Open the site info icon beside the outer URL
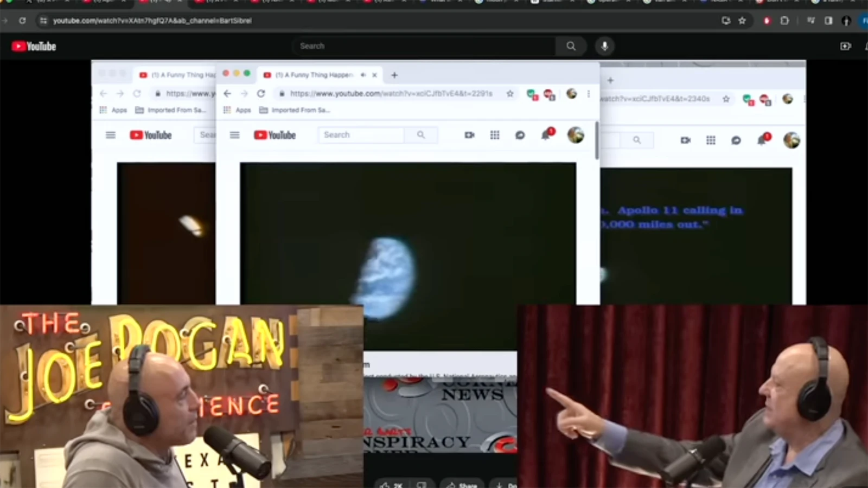The width and height of the screenshot is (868, 488). pos(43,21)
